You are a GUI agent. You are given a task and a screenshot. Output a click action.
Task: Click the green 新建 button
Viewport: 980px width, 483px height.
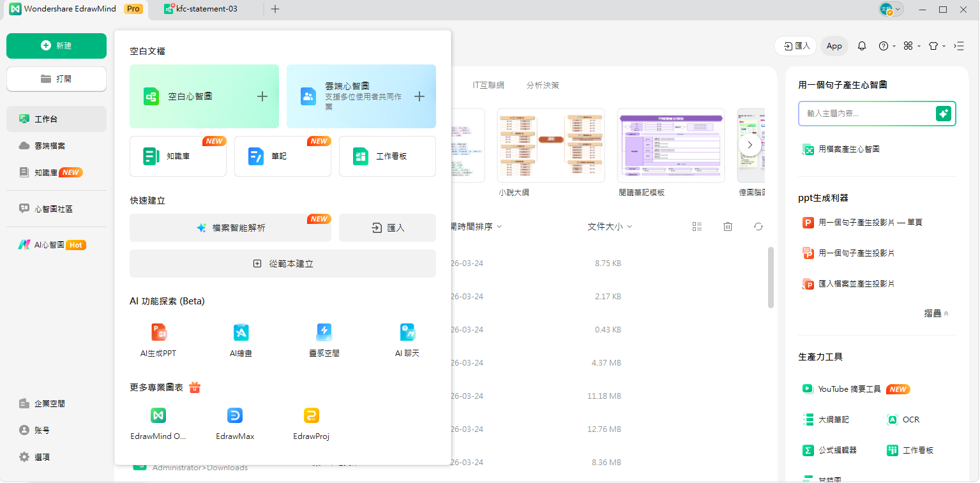coord(56,45)
